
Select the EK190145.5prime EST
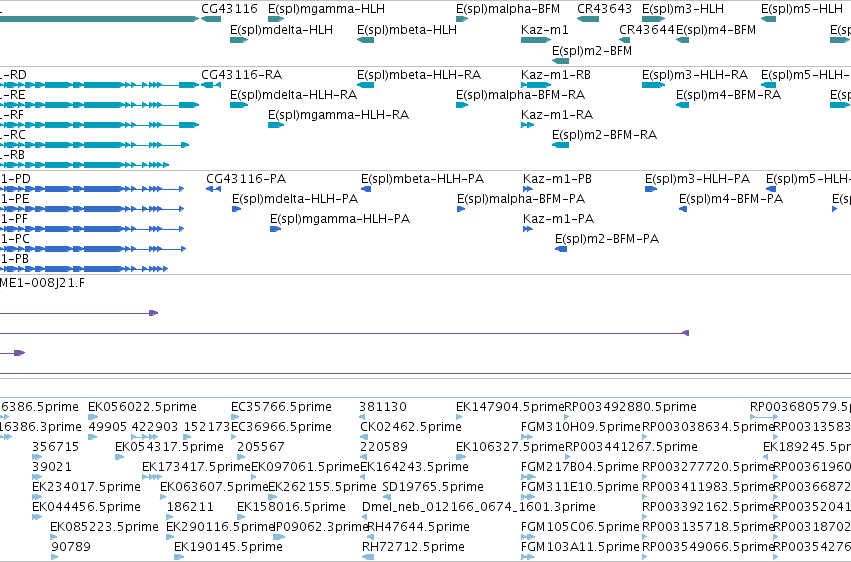178,557
